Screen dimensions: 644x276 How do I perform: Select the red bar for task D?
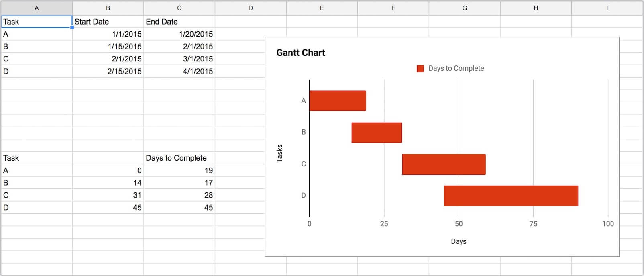click(x=511, y=196)
